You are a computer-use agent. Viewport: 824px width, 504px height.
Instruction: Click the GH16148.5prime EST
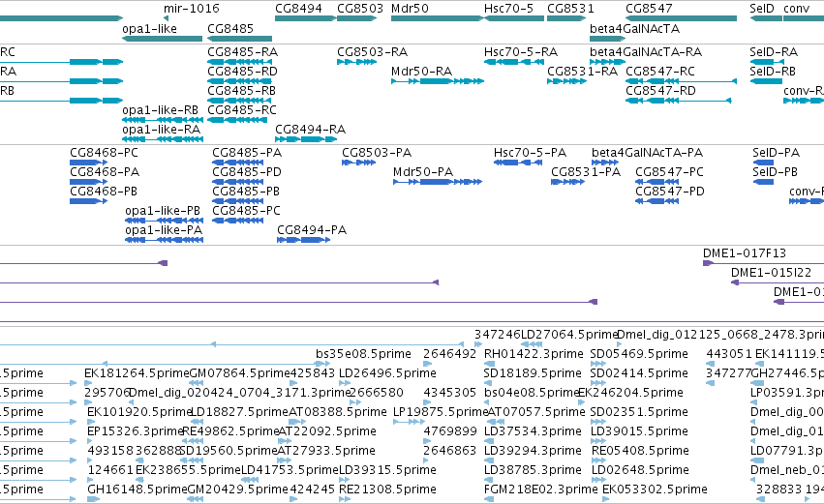click(x=137, y=489)
